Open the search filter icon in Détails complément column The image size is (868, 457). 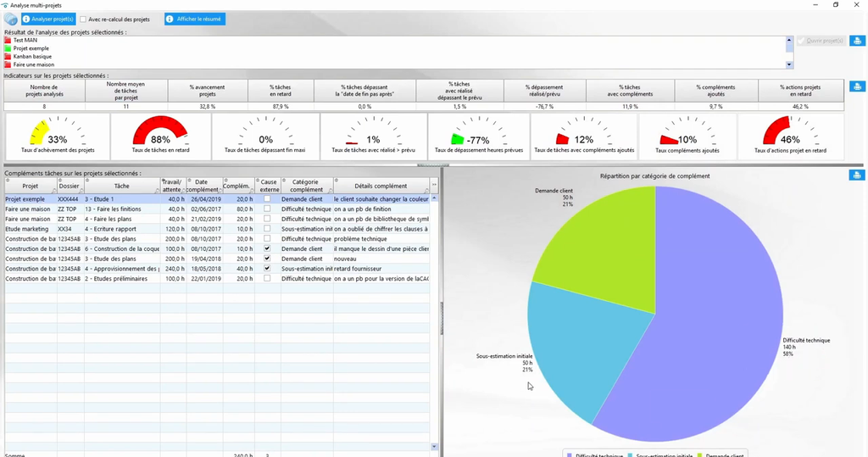click(426, 191)
